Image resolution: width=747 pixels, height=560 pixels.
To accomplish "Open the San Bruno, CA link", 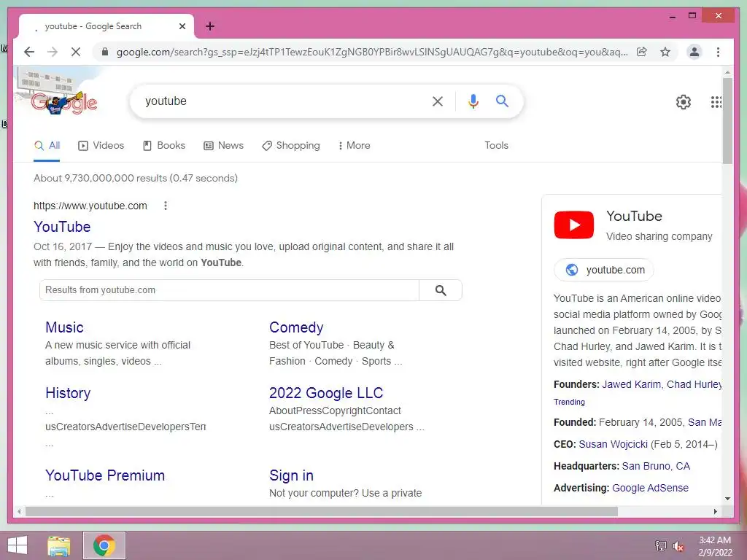I will coord(656,466).
